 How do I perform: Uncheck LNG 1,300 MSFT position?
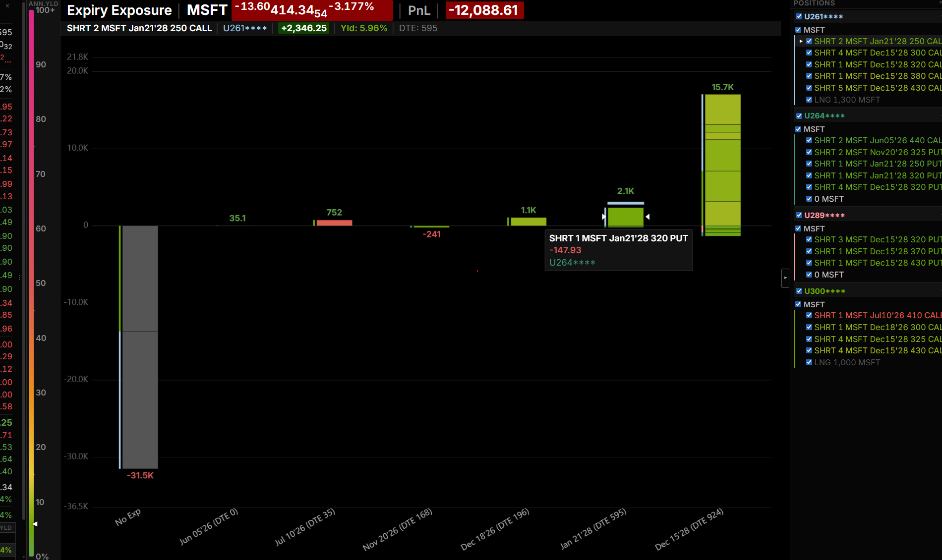(x=809, y=100)
